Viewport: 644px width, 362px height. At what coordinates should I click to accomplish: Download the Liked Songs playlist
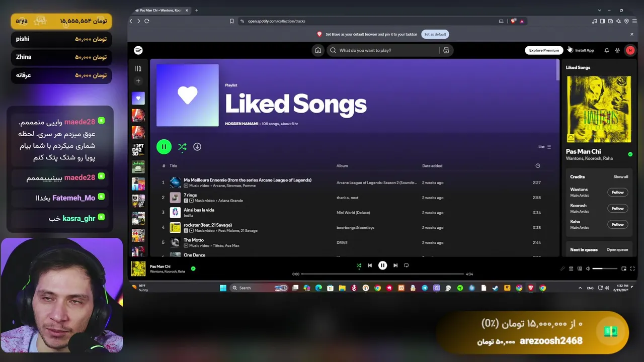[x=197, y=147]
